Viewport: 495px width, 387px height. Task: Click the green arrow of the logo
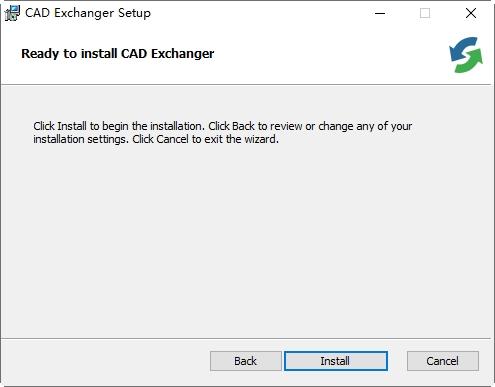point(470,62)
